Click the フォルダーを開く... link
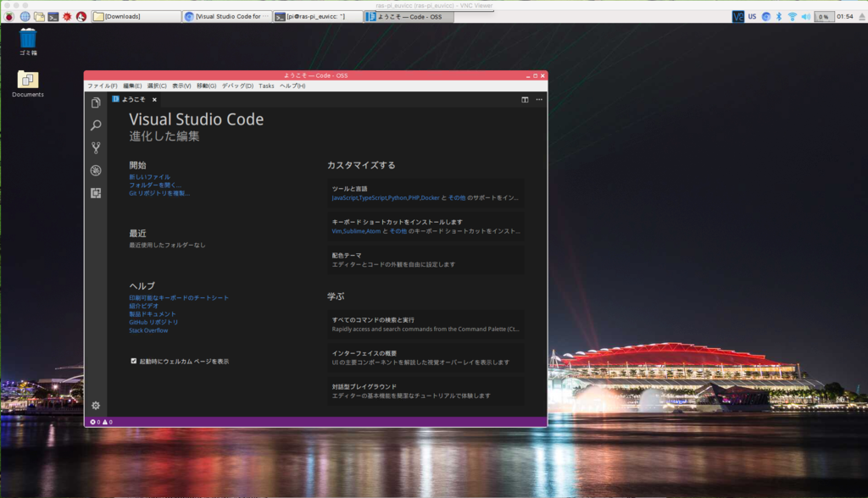868x498 pixels. click(155, 185)
